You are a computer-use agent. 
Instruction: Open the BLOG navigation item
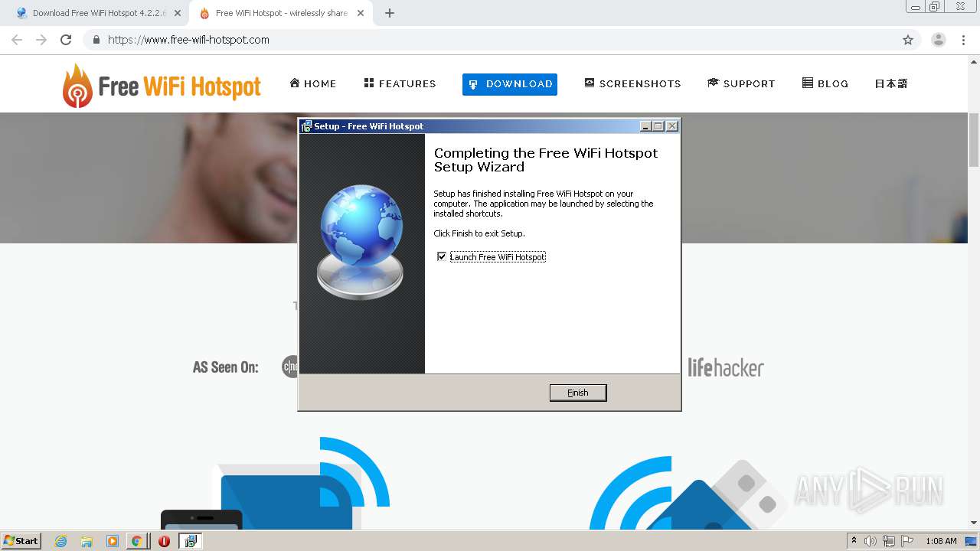[825, 83]
